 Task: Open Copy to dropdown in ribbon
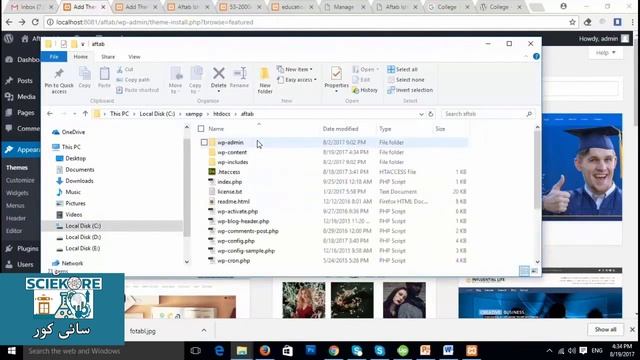(195, 80)
